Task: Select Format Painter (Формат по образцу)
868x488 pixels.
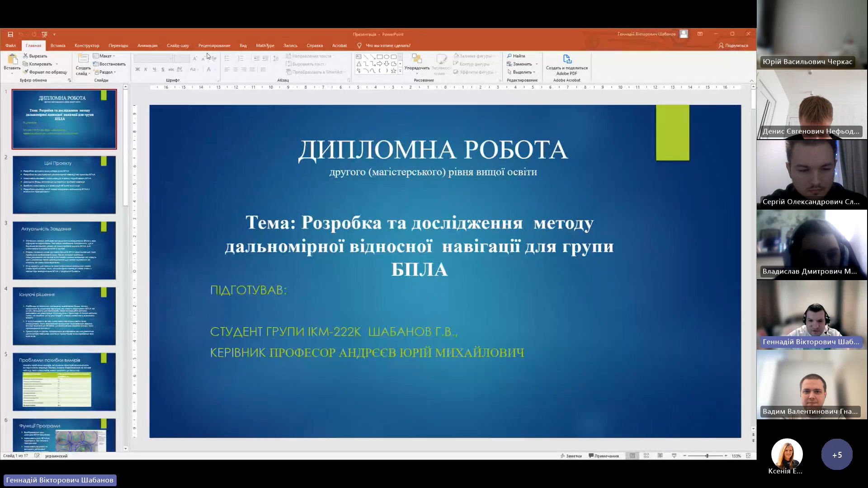Action: 45,72
